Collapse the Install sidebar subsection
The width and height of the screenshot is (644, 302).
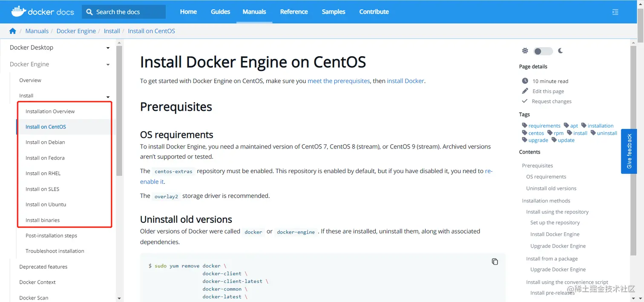click(x=108, y=97)
